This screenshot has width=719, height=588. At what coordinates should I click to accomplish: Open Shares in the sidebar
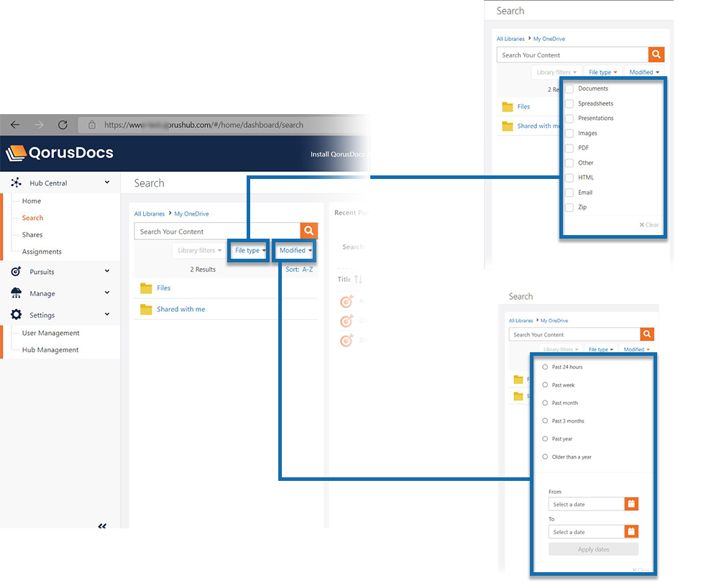(32, 234)
